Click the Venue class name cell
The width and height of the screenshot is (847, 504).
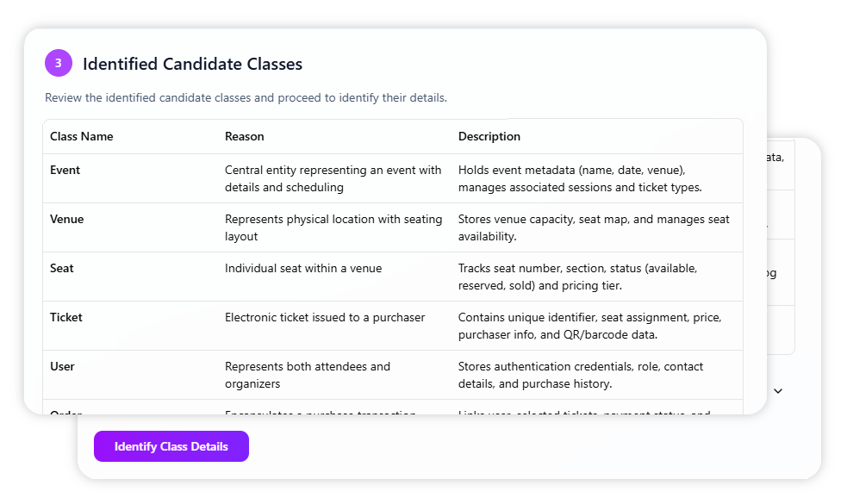pyautogui.click(x=67, y=219)
